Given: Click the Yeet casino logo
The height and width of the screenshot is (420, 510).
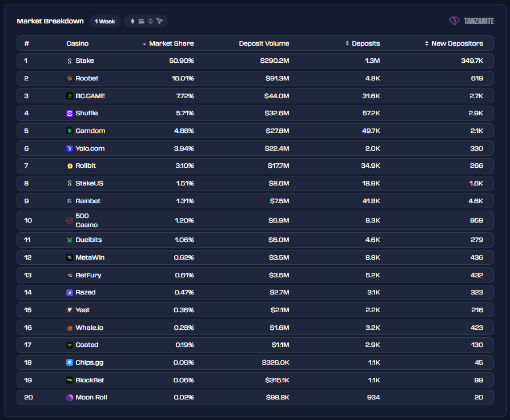Looking at the screenshot, I should 69,310.
